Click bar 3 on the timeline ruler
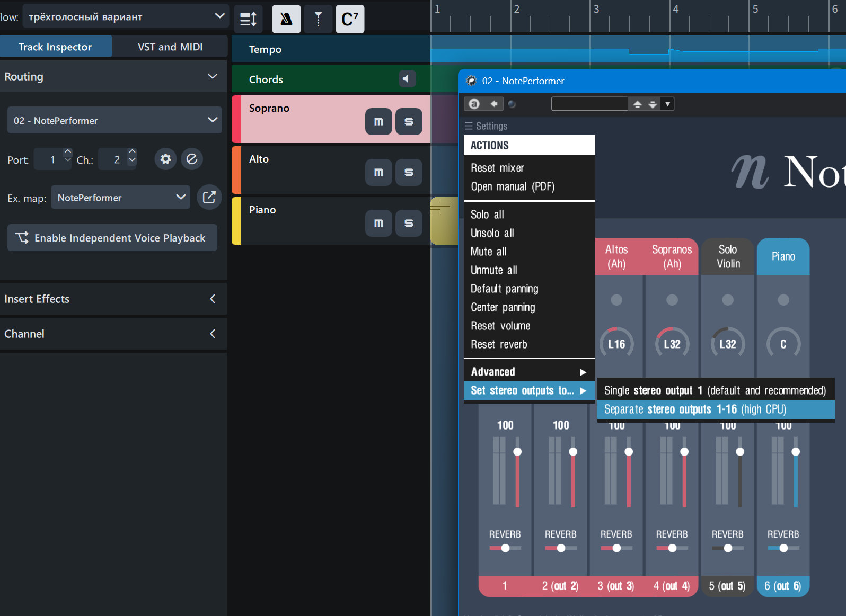 pos(596,9)
